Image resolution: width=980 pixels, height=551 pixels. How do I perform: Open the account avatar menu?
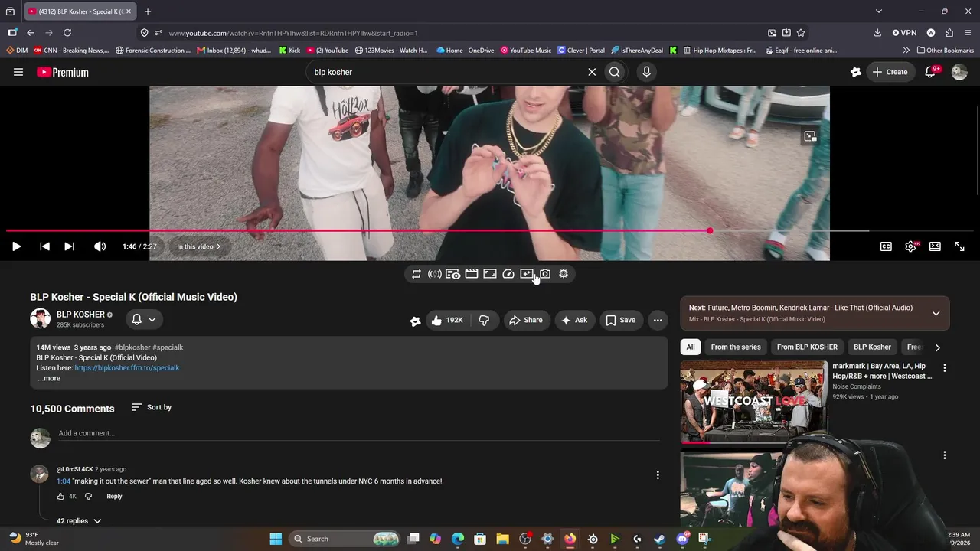959,72
